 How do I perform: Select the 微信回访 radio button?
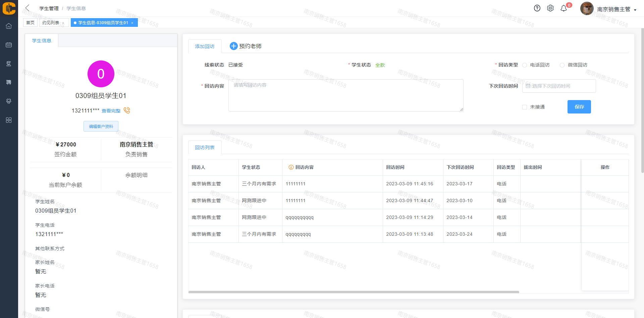[x=562, y=65]
